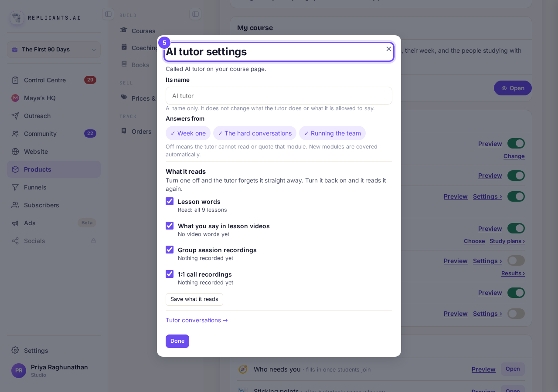Open The First 90 Days workspace dropdown
Viewport: 558px width, 392px height.
click(x=54, y=50)
